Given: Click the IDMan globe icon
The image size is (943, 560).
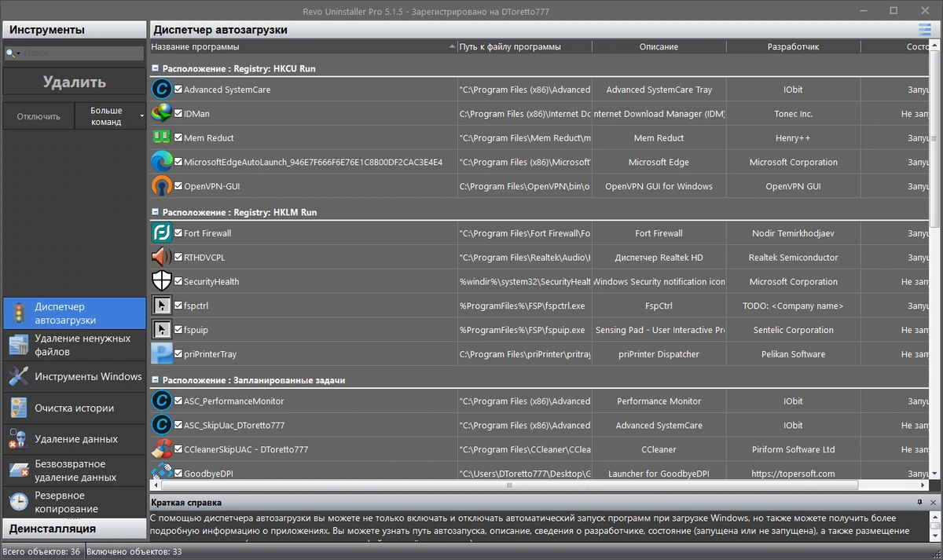Looking at the screenshot, I should point(161,114).
